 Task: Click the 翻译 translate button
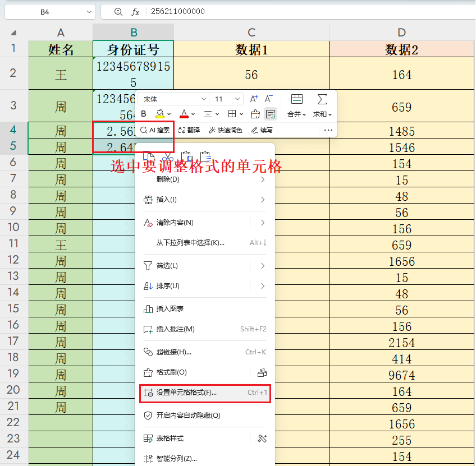191,129
